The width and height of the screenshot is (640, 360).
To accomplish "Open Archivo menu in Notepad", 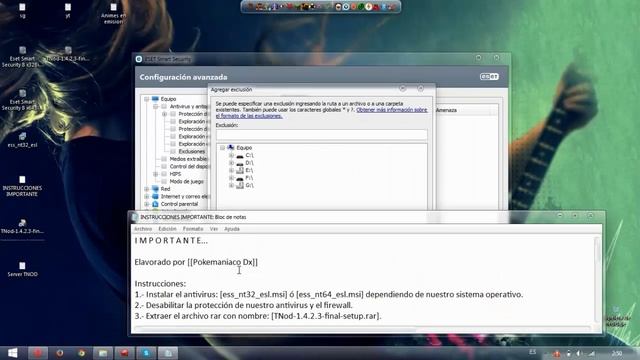I will [x=143, y=229].
